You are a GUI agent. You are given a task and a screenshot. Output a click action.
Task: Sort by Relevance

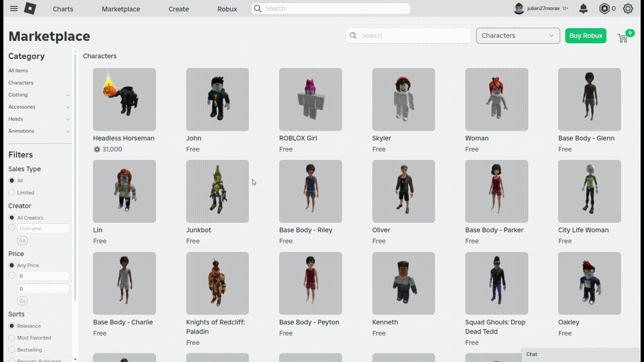12,326
